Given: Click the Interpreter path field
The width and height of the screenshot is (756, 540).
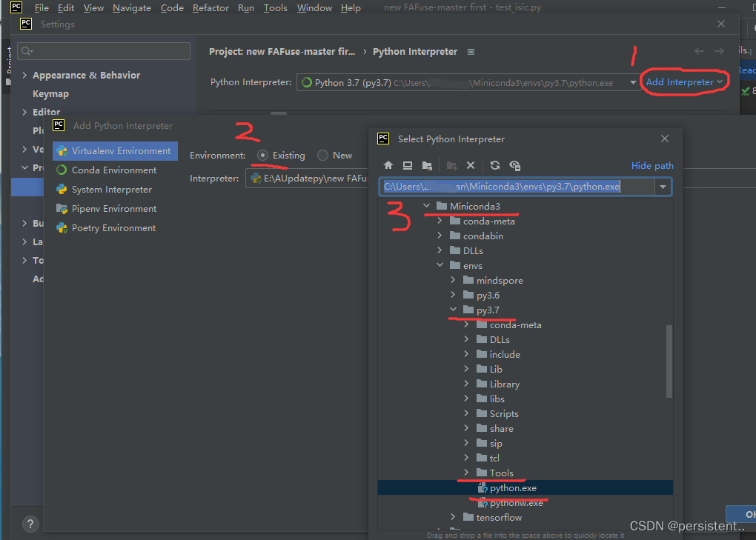Looking at the screenshot, I should (308, 179).
